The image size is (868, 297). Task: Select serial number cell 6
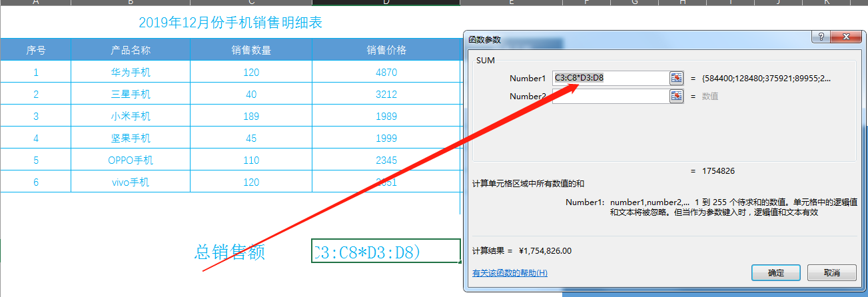(36, 182)
